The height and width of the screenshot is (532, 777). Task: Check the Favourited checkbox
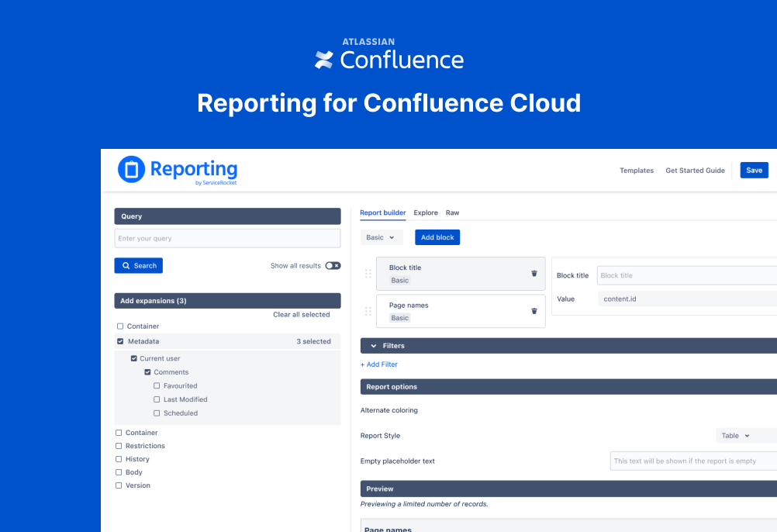click(157, 386)
